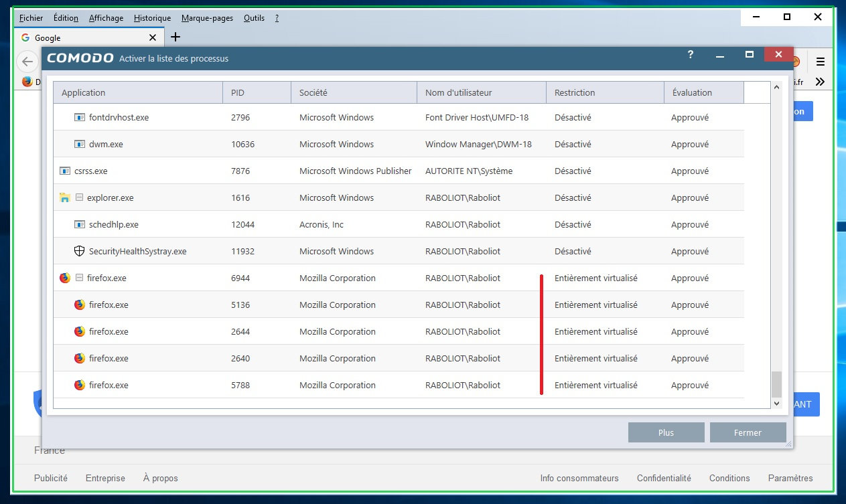Viewport: 846px width, 504px height.
Task: Open the À propos footer link
Action: (x=161, y=478)
